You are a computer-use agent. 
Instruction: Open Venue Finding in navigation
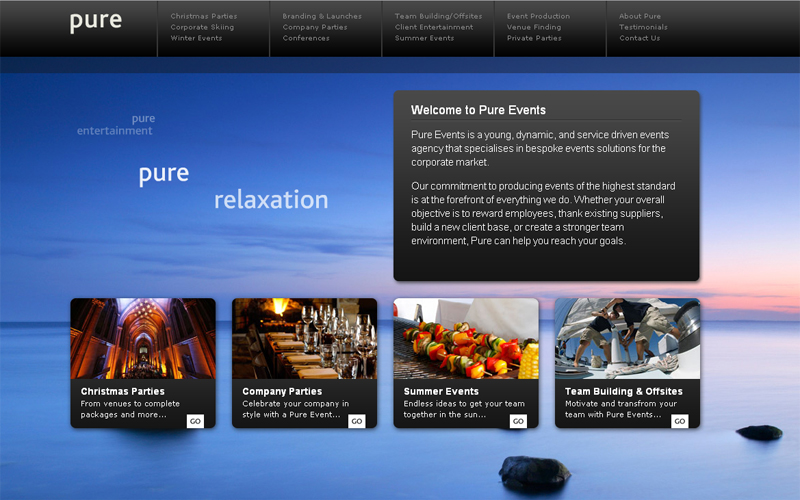(534, 27)
